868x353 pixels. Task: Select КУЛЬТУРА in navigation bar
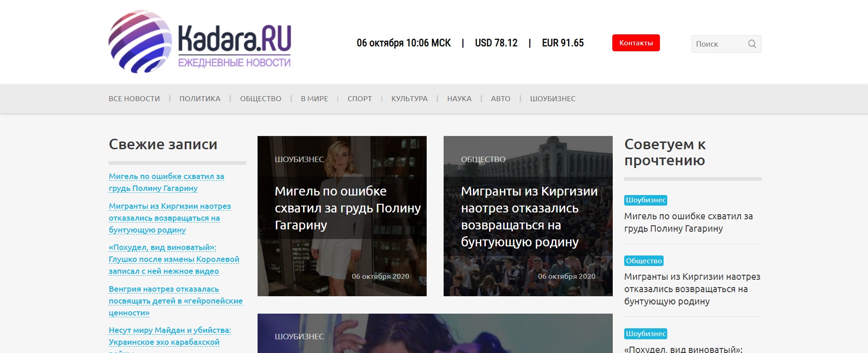pos(409,99)
